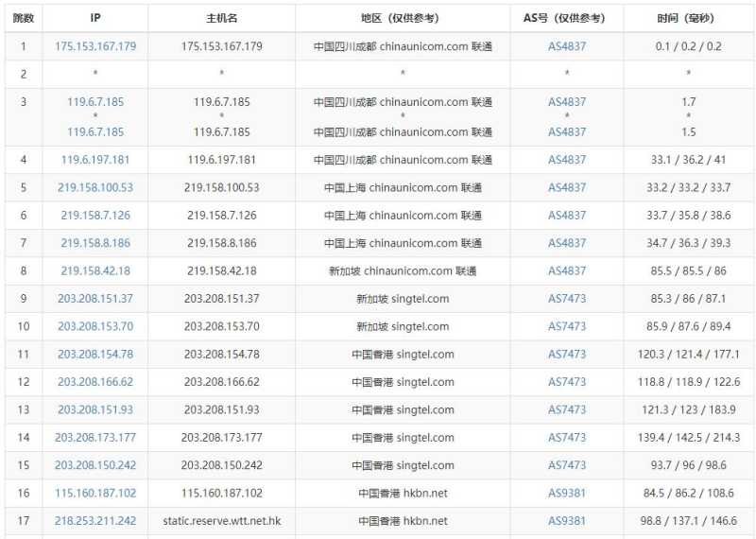
Task: Select the time cell 120.3 / 121.4 / 177.1
Action: [689, 355]
